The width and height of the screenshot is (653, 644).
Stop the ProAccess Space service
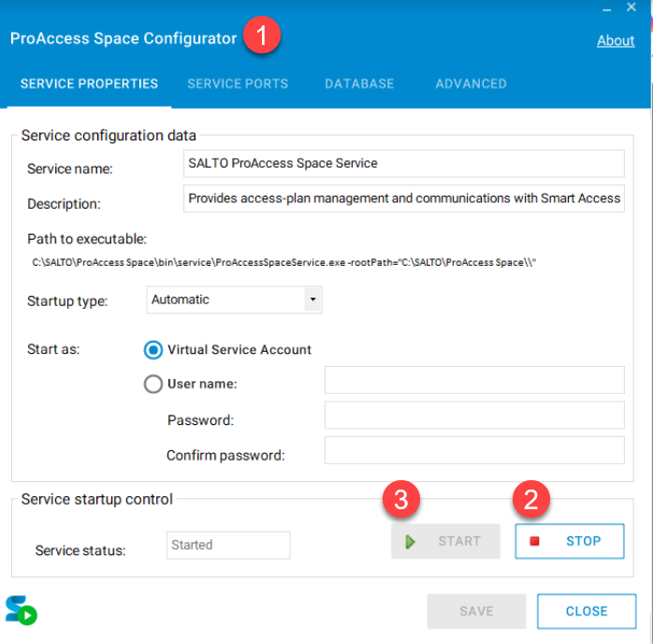(570, 541)
